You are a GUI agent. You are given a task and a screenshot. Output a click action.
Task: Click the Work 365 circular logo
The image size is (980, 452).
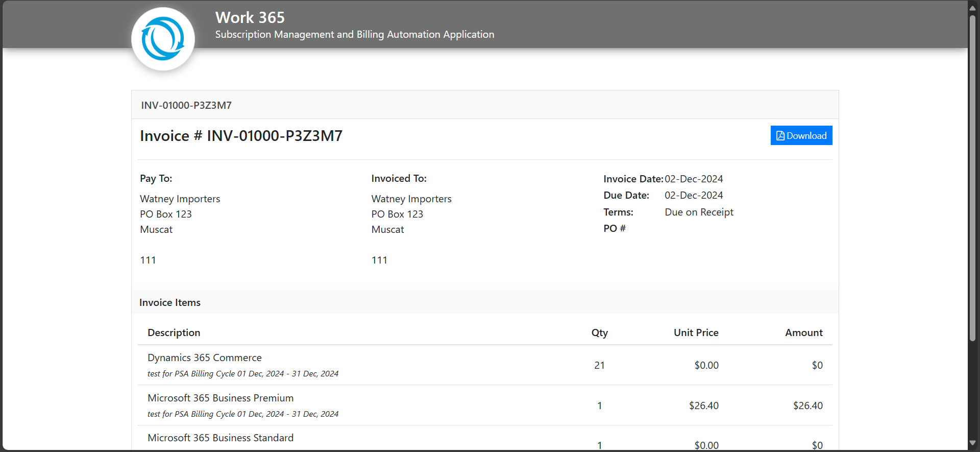tap(163, 39)
